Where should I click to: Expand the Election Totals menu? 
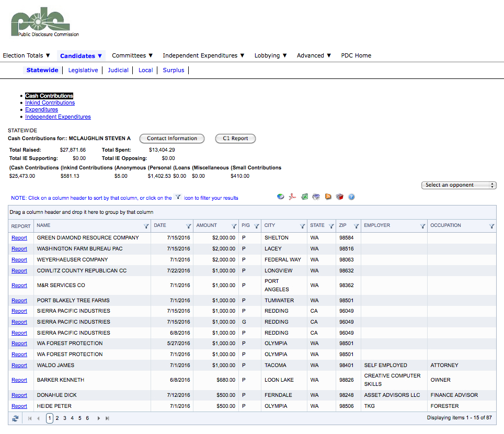(x=27, y=55)
